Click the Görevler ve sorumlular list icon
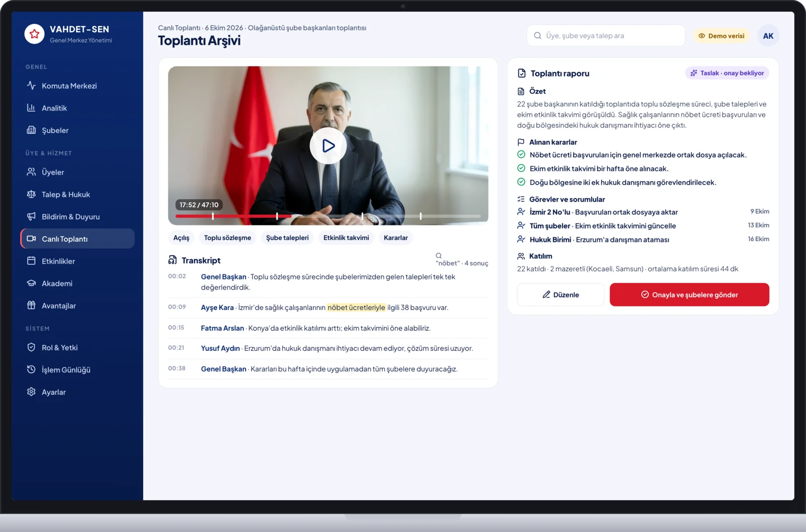 coord(521,199)
